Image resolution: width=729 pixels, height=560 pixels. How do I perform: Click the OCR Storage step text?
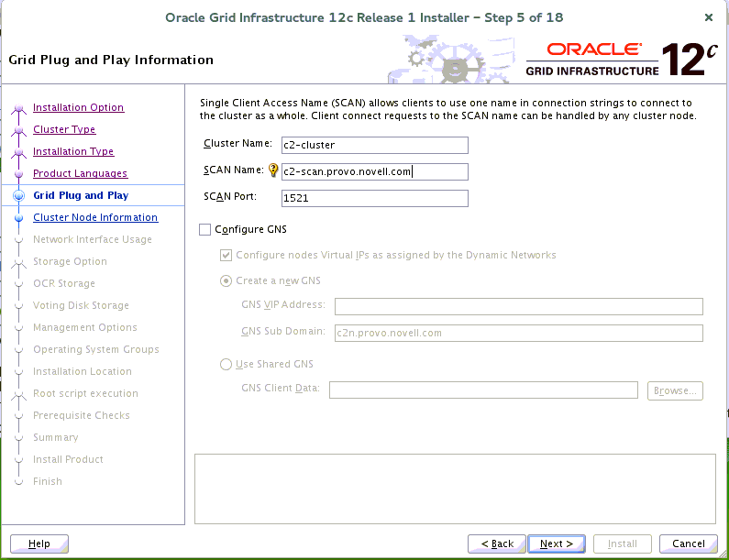(x=64, y=283)
